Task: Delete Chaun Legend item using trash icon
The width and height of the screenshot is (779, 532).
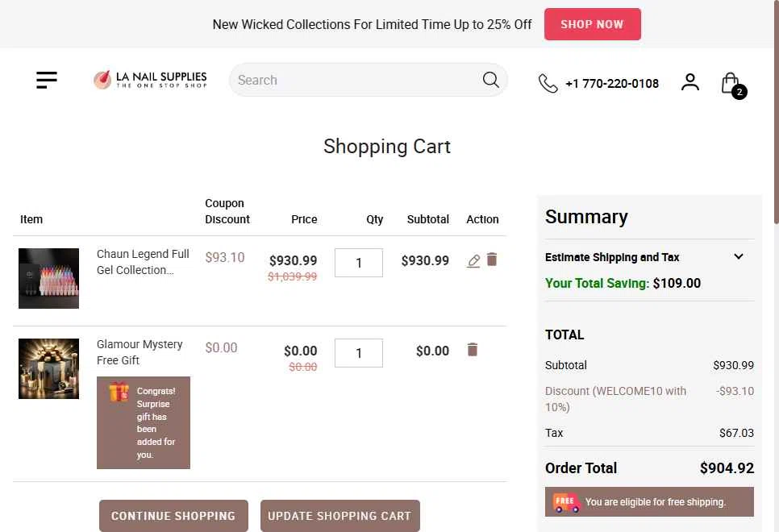Action: pos(492,260)
